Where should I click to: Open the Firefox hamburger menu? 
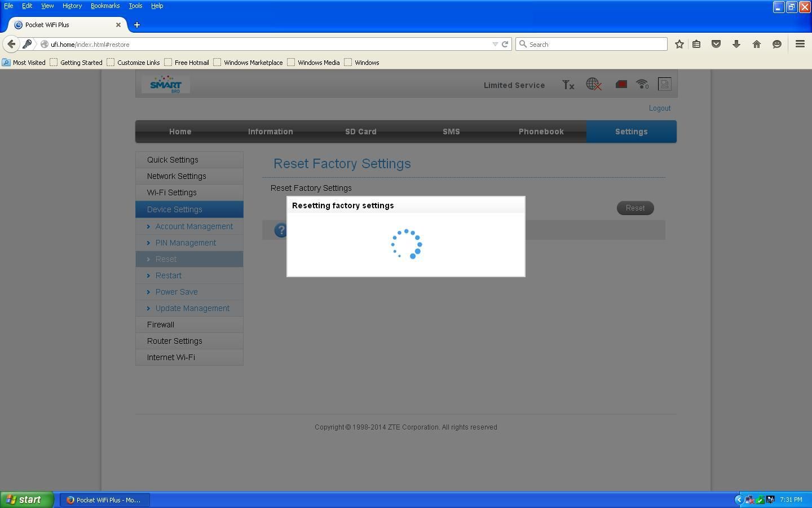point(800,44)
